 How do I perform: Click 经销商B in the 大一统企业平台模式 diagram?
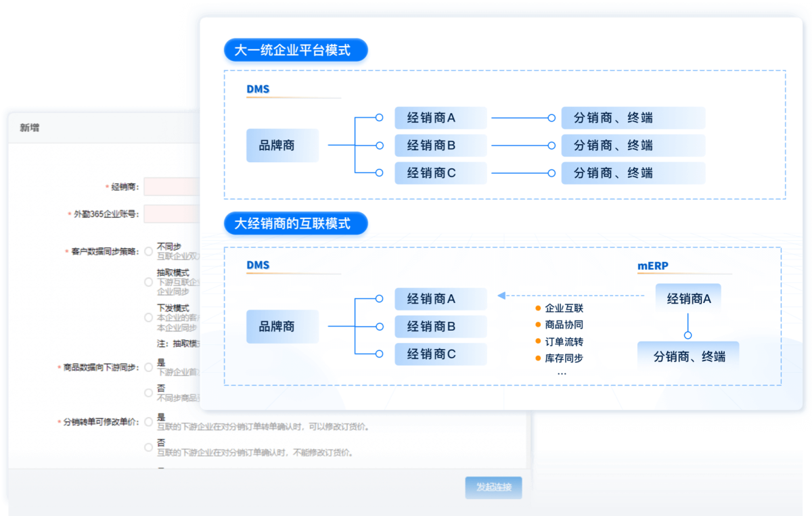tap(441, 145)
